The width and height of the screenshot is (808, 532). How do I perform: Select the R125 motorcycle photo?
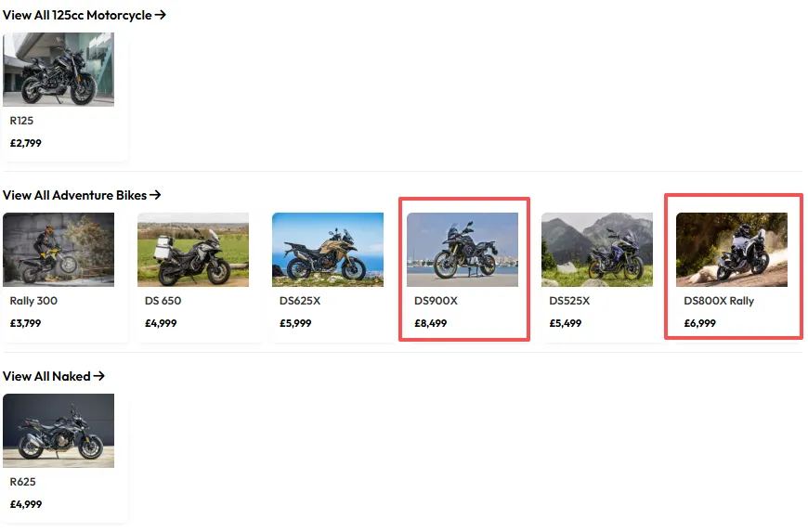pyautogui.click(x=59, y=70)
